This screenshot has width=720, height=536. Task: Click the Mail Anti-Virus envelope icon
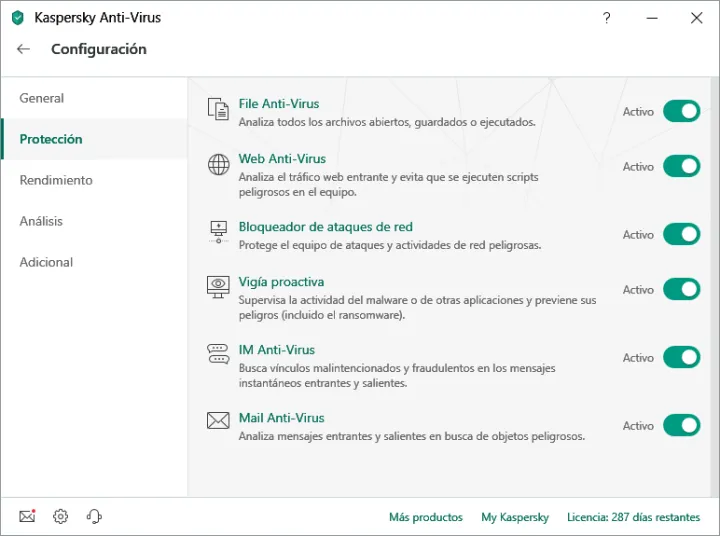pyautogui.click(x=218, y=420)
